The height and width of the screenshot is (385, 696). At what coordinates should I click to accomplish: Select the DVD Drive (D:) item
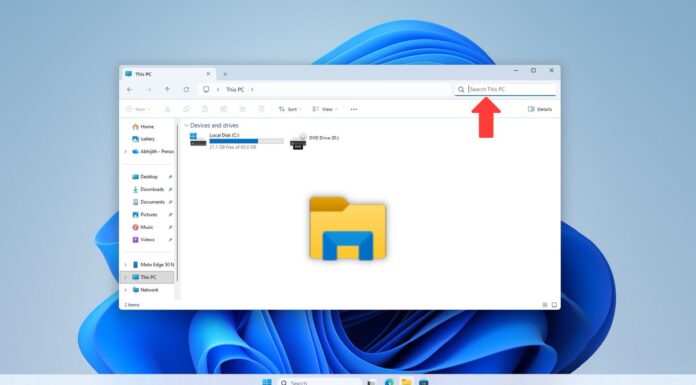click(x=314, y=140)
